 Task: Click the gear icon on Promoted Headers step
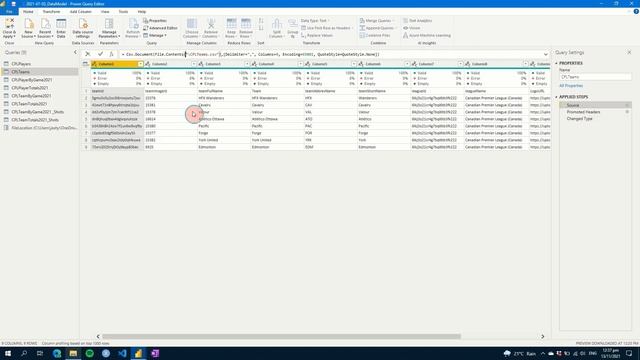pos(627,112)
